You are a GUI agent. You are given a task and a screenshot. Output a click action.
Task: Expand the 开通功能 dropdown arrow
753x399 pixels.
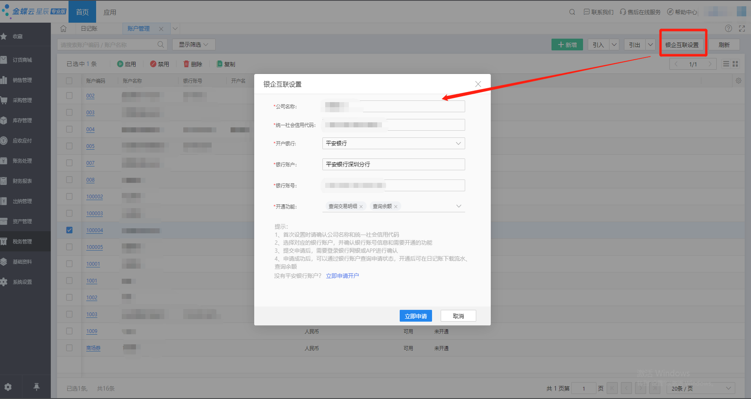(458, 206)
